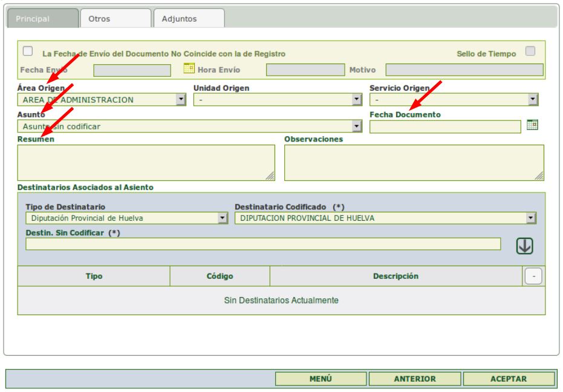Image resolution: width=563 pixels, height=392 pixels.
Task: Click inside the Observaciones text area
Action: pyautogui.click(x=414, y=163)
